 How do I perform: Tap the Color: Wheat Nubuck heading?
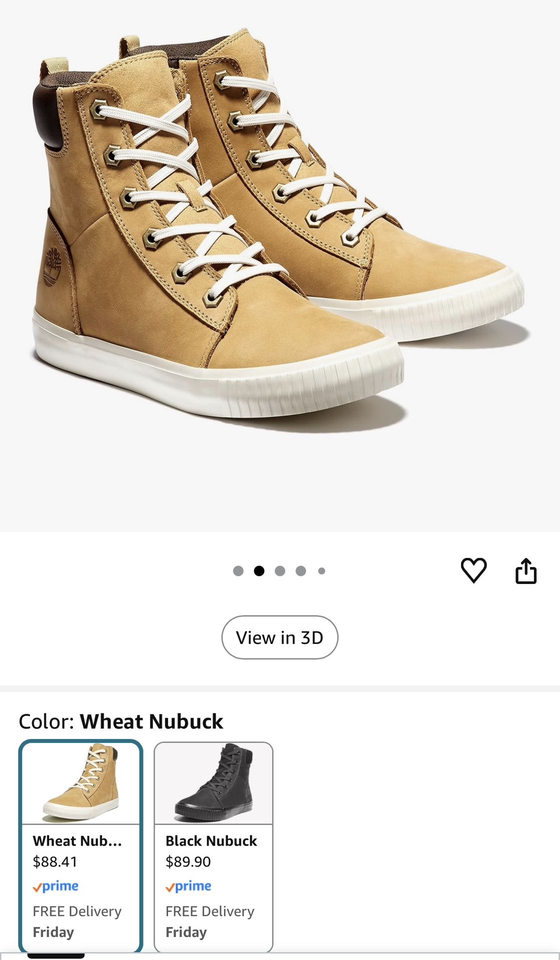120,721
